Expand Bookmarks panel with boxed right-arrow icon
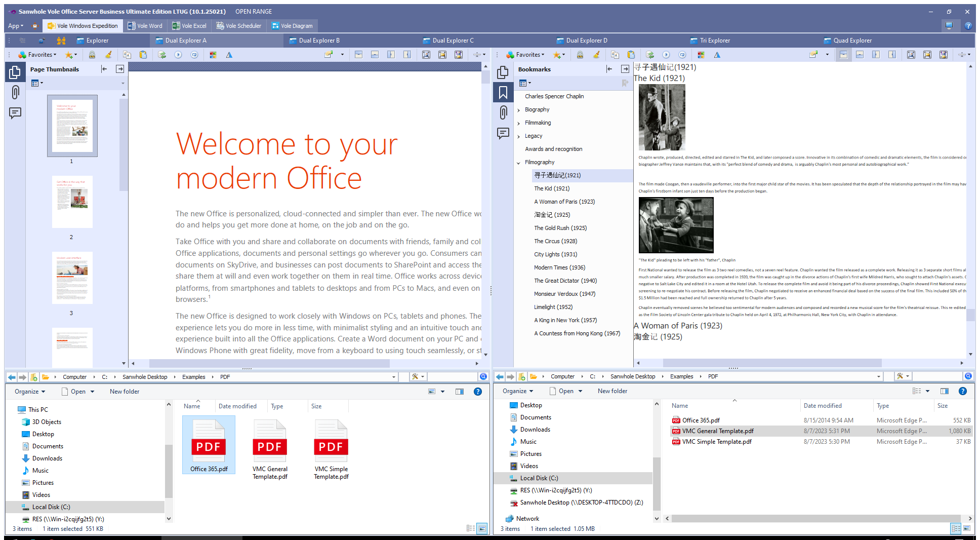Image resolution: width=980 pixels, height=540 pixels. tap(625, 69)
